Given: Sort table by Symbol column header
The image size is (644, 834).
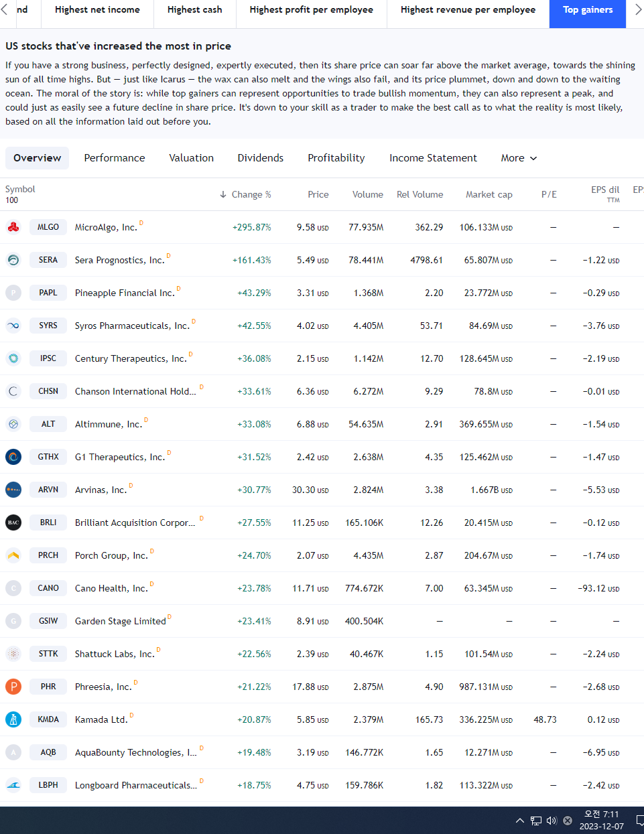Looking at the screenshot, I should point(20,190).
